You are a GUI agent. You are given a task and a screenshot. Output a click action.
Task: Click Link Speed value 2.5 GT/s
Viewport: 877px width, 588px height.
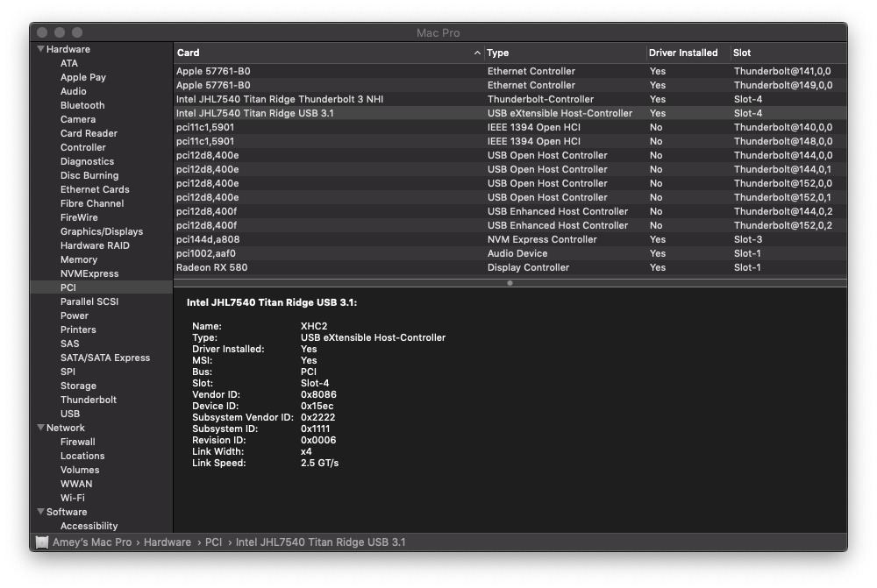coord(319,463)
